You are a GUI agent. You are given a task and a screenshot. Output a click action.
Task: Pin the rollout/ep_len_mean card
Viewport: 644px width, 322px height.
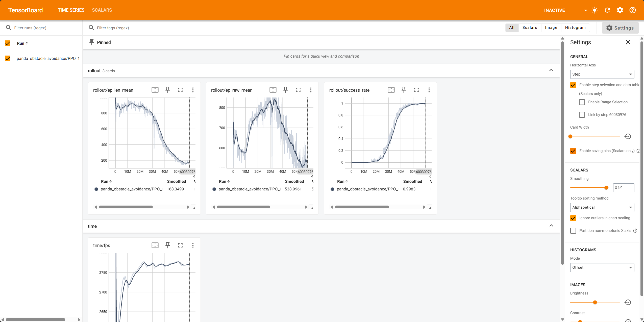167,90
